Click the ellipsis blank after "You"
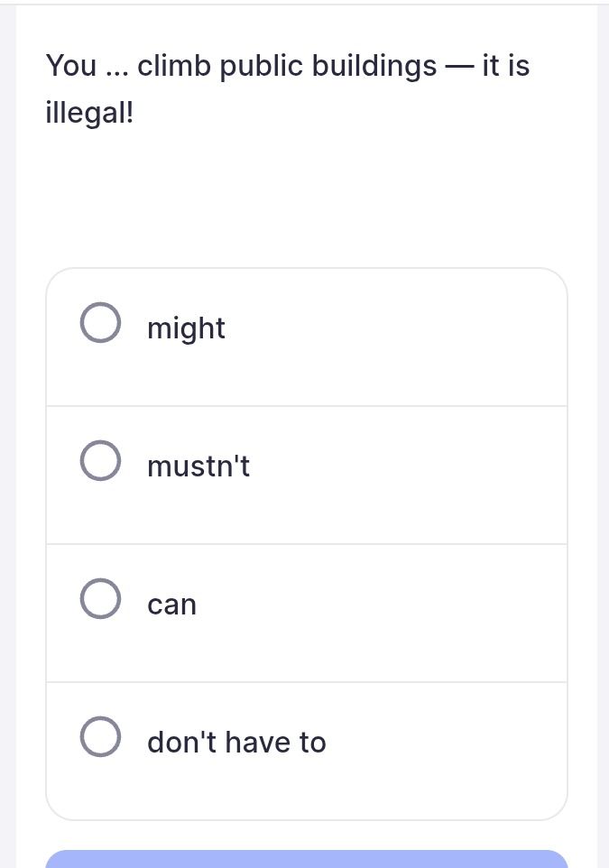The height and width of the screenshot is (868, 609). point(116,67)
